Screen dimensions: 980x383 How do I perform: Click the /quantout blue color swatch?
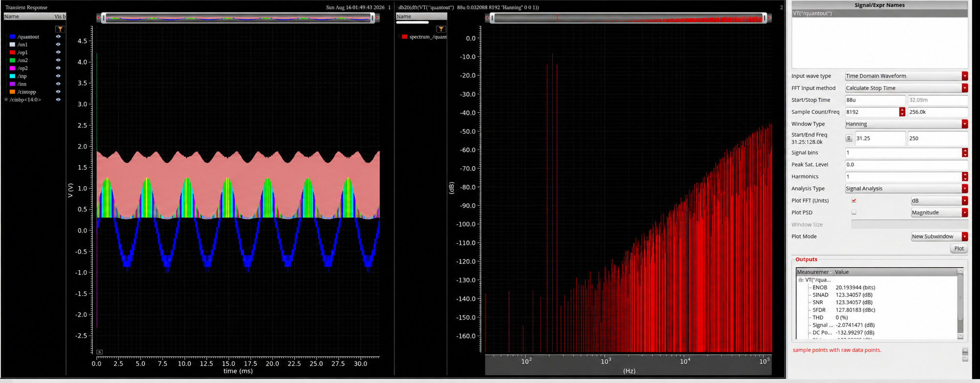(12, 37)
